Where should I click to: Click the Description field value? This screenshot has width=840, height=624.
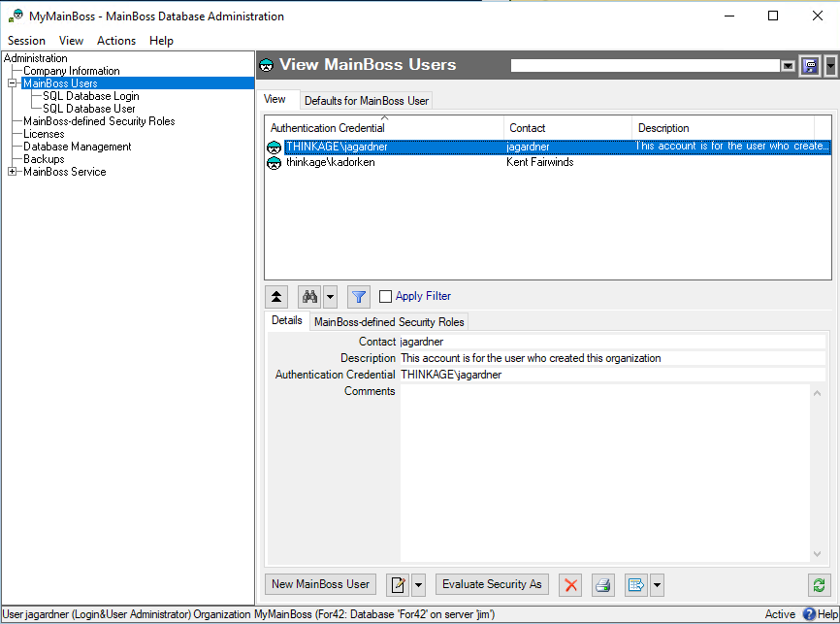coord(612,358)
